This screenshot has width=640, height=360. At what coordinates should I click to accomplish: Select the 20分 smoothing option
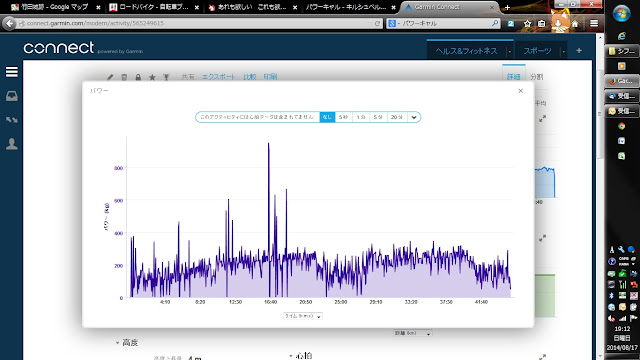tap(396, 117)
